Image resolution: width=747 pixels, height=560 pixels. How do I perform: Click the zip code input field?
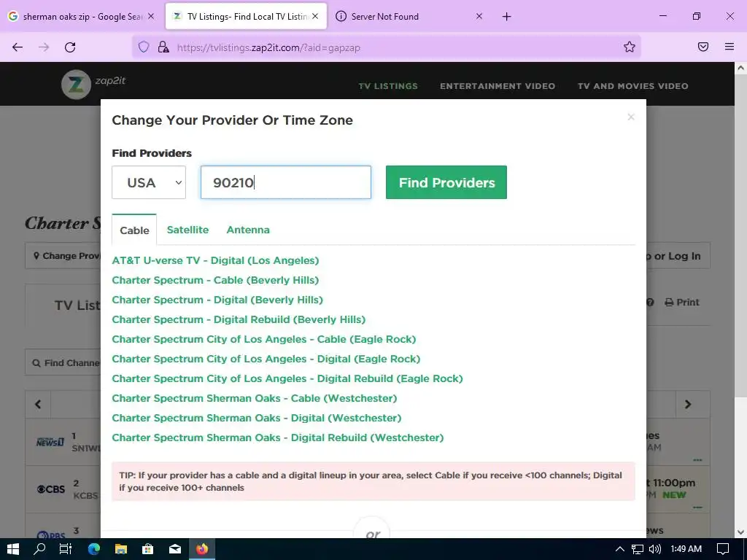[286, 182]
